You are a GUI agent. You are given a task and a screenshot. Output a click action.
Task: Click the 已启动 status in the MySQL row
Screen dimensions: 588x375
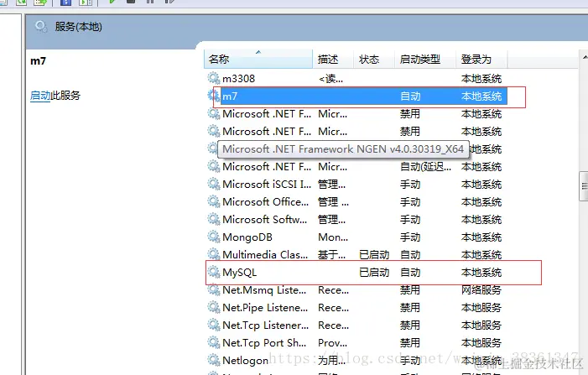pyautogui.click(x=374, y=273)
